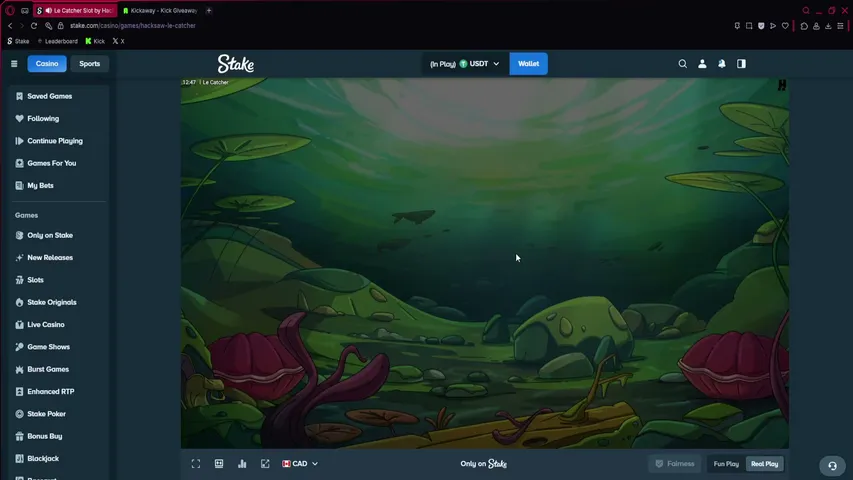Switch to Fun Play mode
Image resolution: width=853 pixels, height=480 pixels.
(x=726, y=464)
